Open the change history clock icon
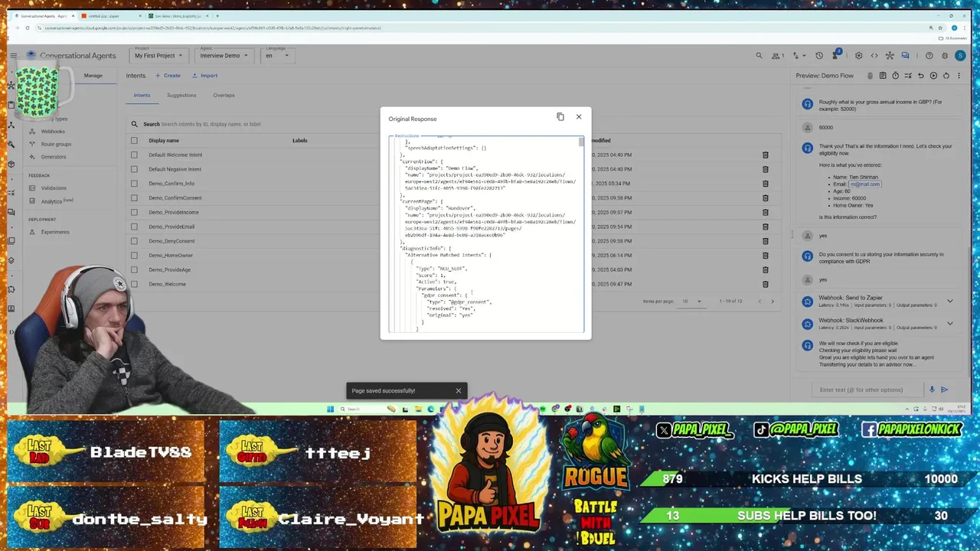Viewport: 980px width, 551px height. tap(819, 55)
